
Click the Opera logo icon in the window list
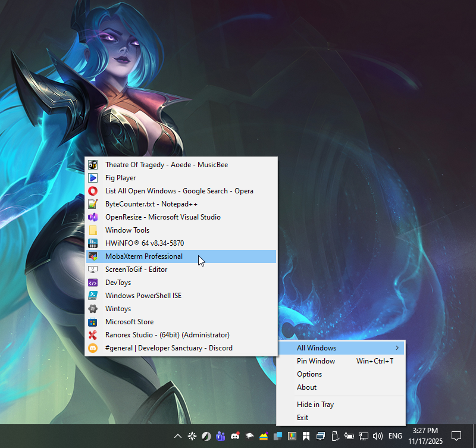tap(93, 191)
